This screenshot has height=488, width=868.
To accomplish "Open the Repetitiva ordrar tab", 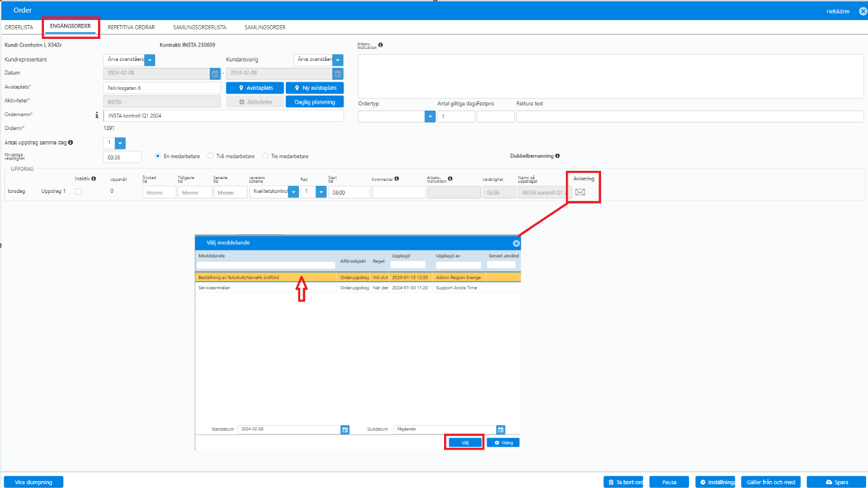I will point(131,28).
